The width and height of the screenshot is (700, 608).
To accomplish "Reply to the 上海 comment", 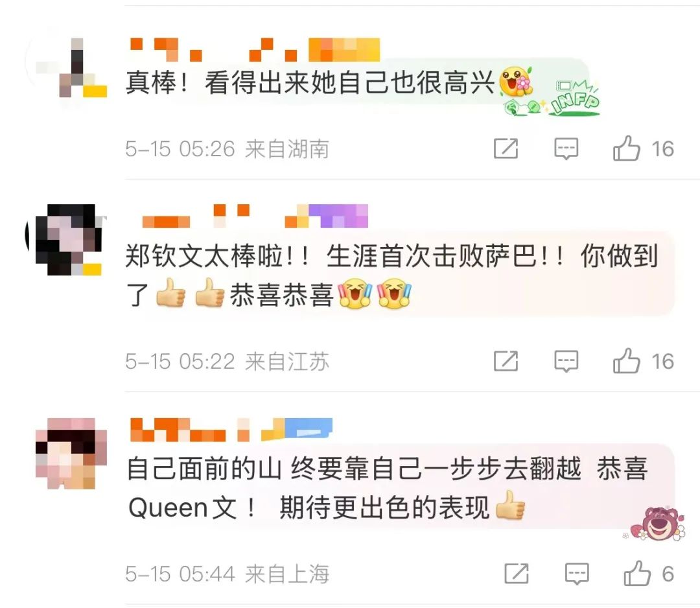I will (x=577, y=574).
